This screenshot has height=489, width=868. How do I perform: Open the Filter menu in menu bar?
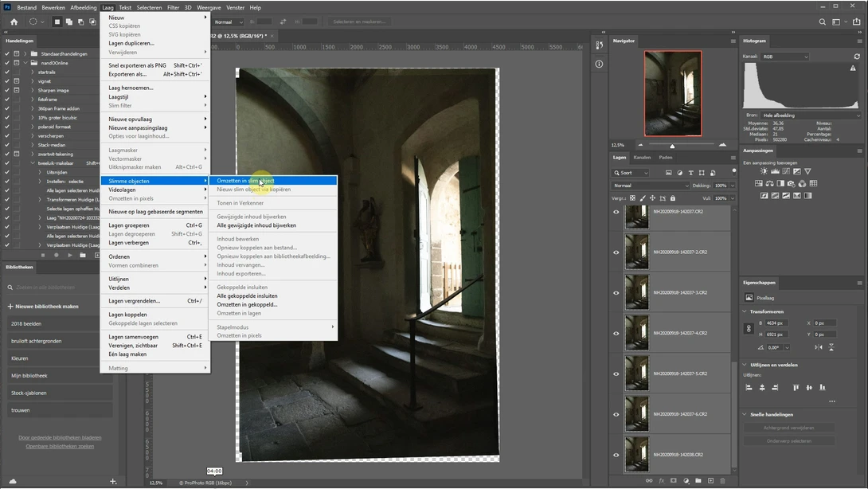tap(174, 8)
